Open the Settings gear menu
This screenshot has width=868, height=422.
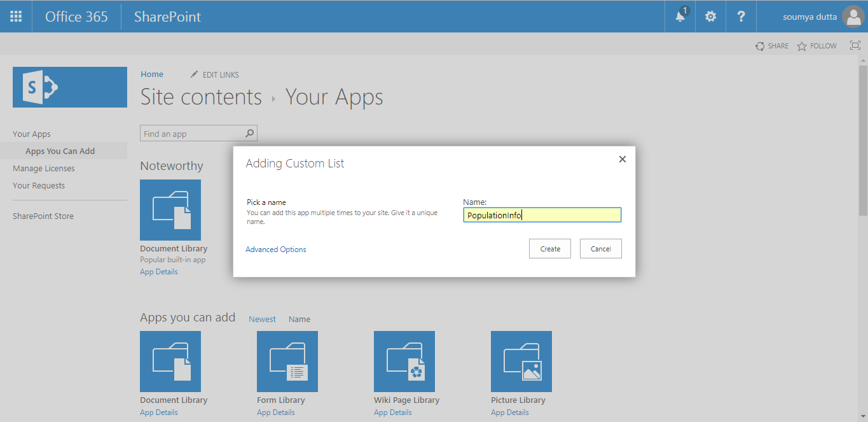pyautogui.click(x=710, y=16)
